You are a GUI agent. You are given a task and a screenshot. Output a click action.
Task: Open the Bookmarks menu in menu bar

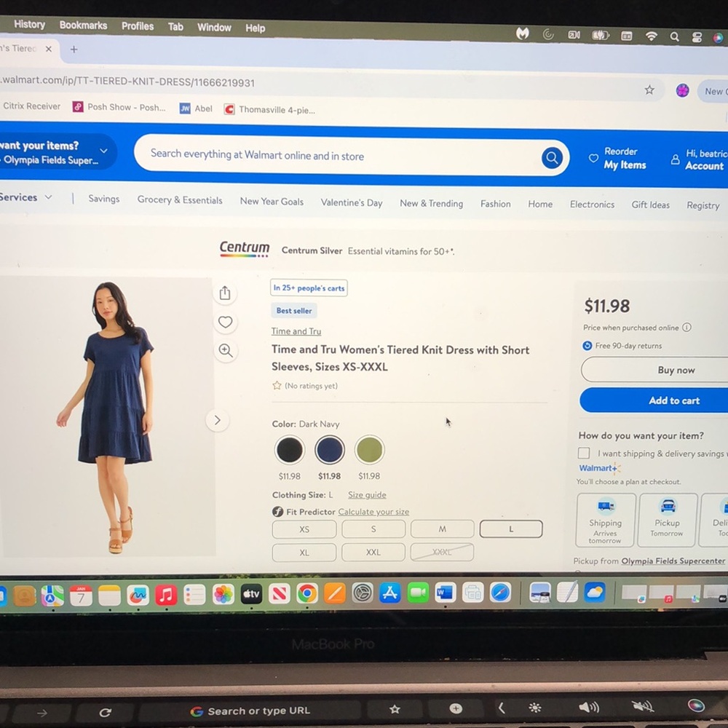click(83, 25)
